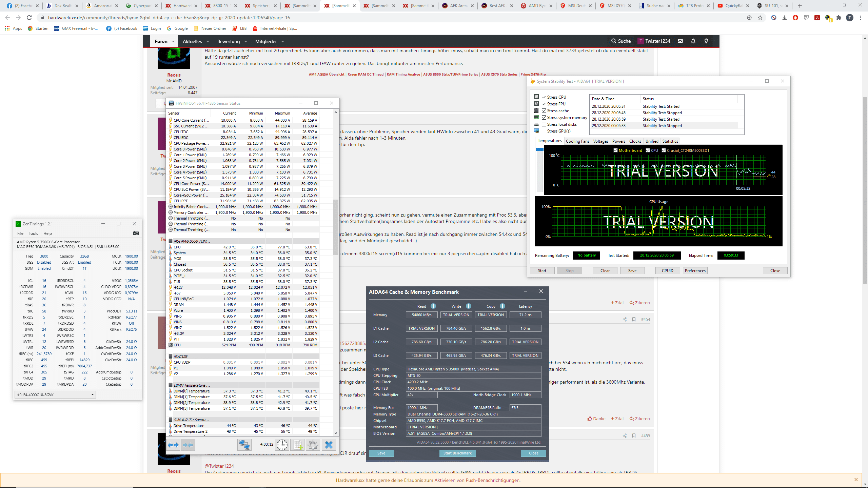Image resolution: width=868 pixels, height=488 pixels.
Task: Open ZenTimings Tools menu
Action: point(33,233)
